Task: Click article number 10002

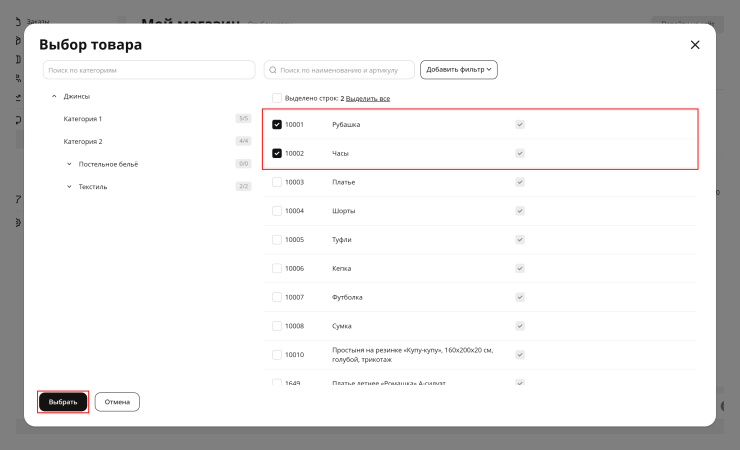Action: pos(294,153)
